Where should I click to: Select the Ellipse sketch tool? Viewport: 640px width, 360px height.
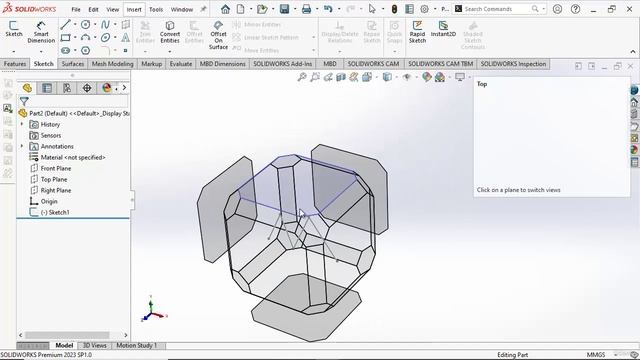pos(105,38)
